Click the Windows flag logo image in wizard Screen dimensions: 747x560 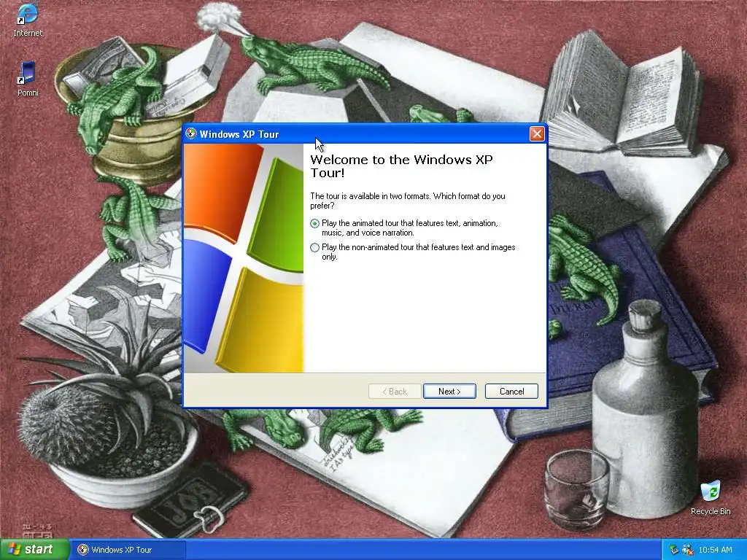click(244, 257)
